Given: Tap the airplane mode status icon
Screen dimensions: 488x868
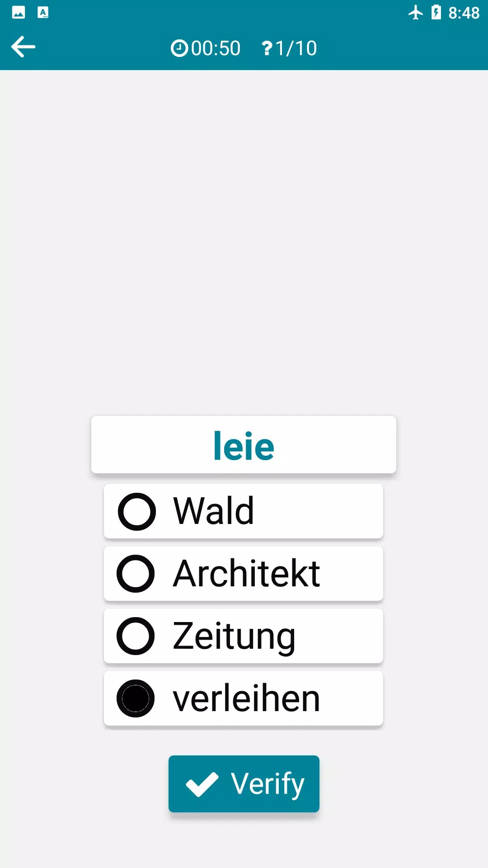Looking at the screenshot, I should point(415,13).
